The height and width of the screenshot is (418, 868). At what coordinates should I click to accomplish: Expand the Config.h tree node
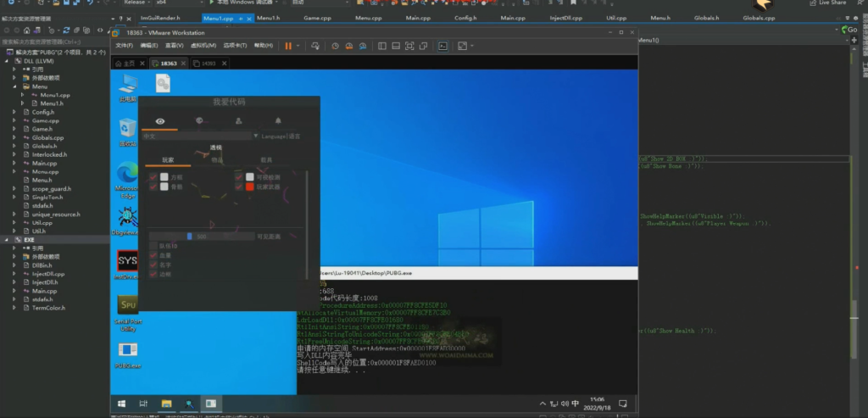coord(15,112)
